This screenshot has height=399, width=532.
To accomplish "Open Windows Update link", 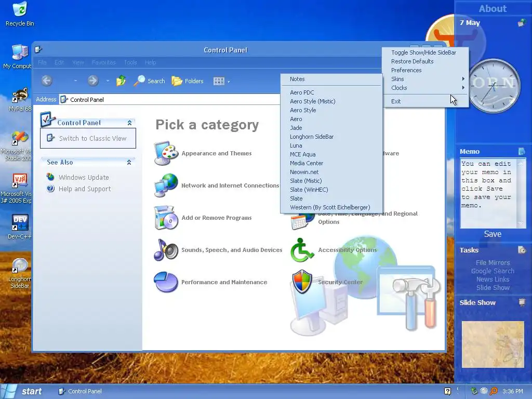I will pyautogui.click(x=84, y=177).
